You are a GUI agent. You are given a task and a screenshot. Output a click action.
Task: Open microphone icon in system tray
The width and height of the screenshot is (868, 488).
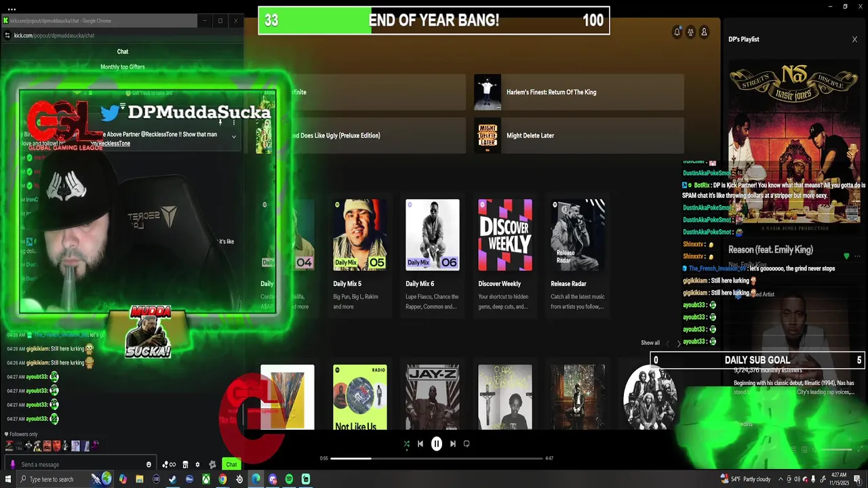pyautogui.click(x=812, y=479)
